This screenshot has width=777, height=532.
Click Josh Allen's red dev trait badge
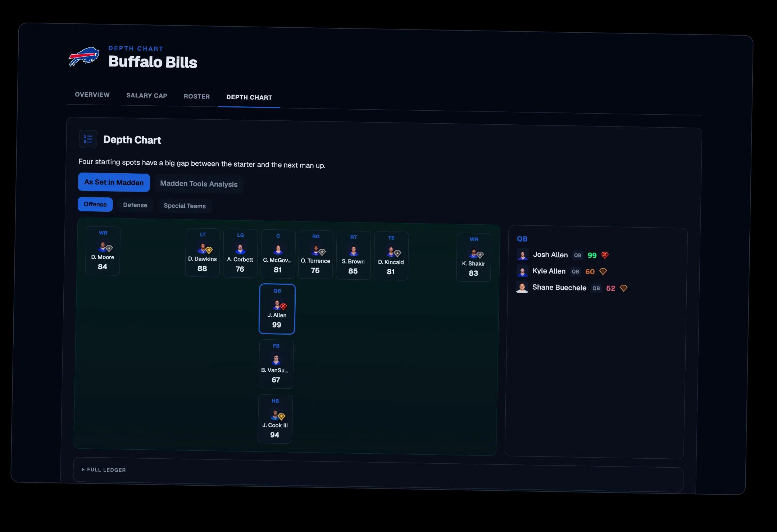click(605, 255)
